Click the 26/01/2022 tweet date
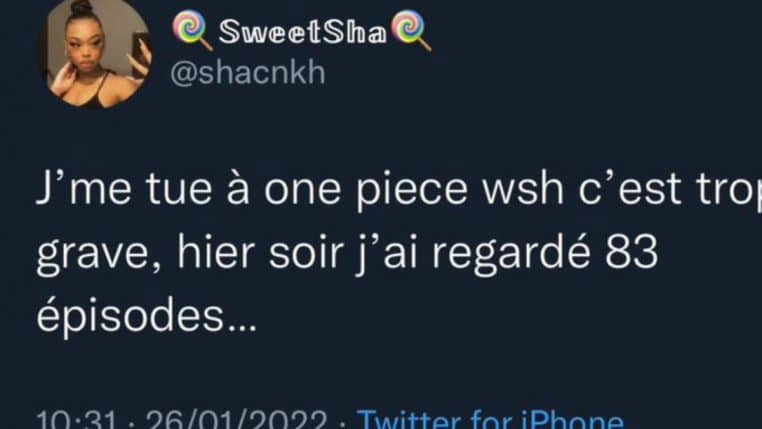The width and height of the screenshot is (762, 429). point(236,420)
